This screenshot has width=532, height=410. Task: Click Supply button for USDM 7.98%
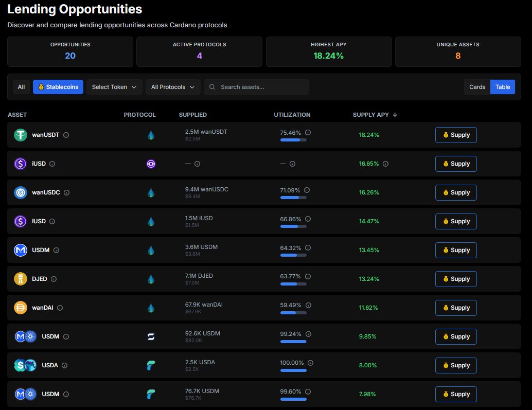click(x=456, y=395)
